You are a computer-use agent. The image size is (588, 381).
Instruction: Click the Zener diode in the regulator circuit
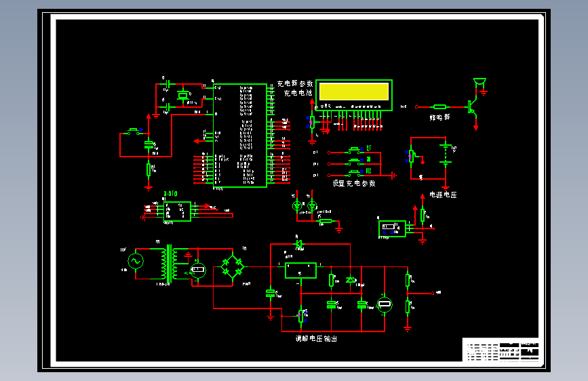point(351,280)
